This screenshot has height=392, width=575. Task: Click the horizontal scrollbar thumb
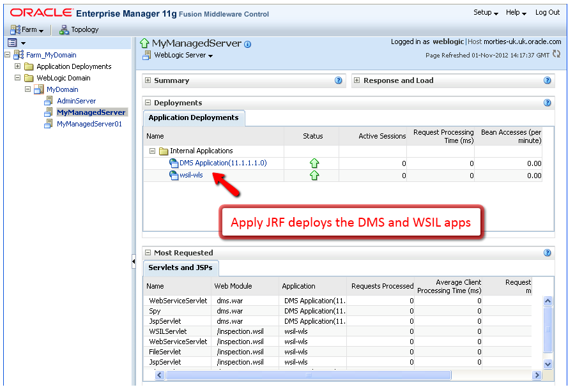[x=309, y=375]
